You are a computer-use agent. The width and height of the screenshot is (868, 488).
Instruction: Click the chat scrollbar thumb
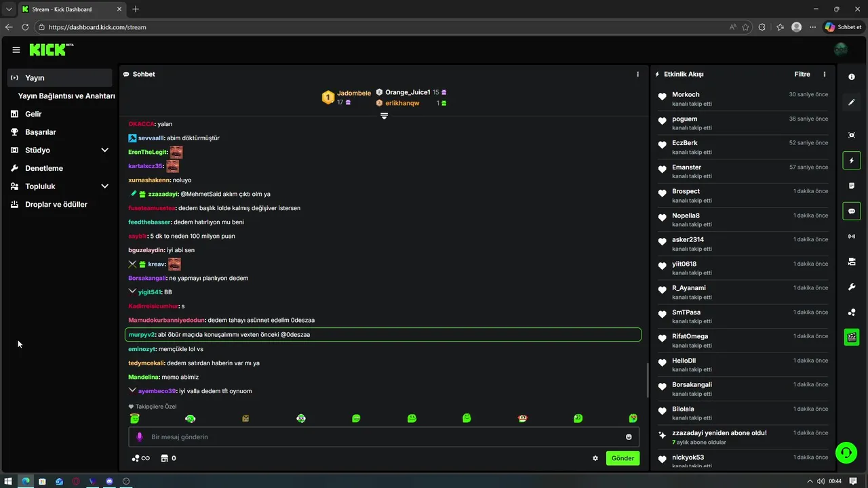click(x=647, y=380)
